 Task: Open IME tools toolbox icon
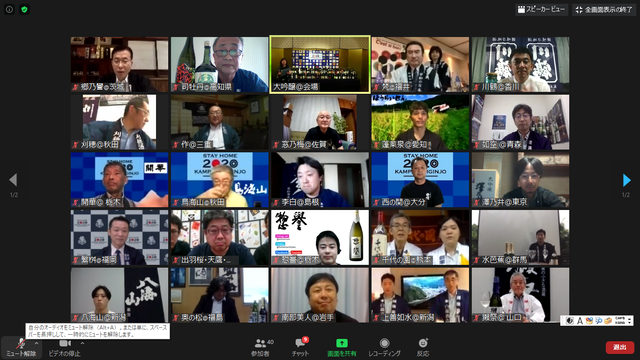click(x=608, y=321)
